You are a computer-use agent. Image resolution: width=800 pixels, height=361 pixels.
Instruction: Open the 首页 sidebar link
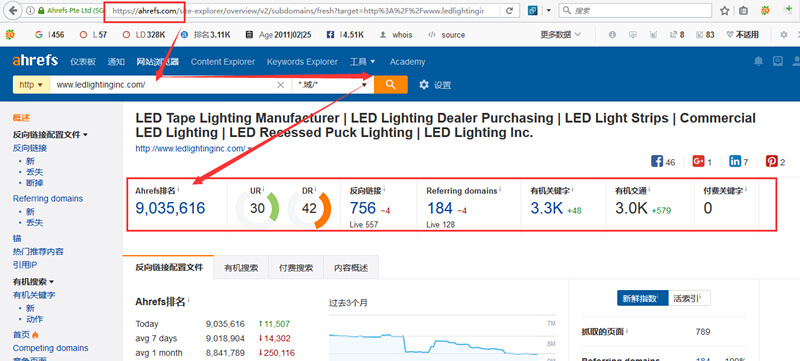click(x=21, y=334)
